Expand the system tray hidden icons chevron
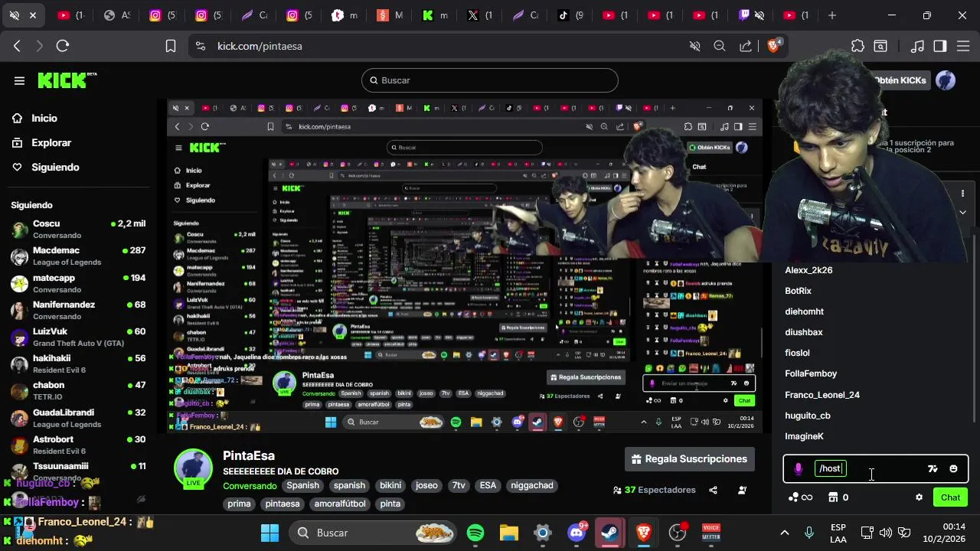980x551 pixels. point(784,533)
